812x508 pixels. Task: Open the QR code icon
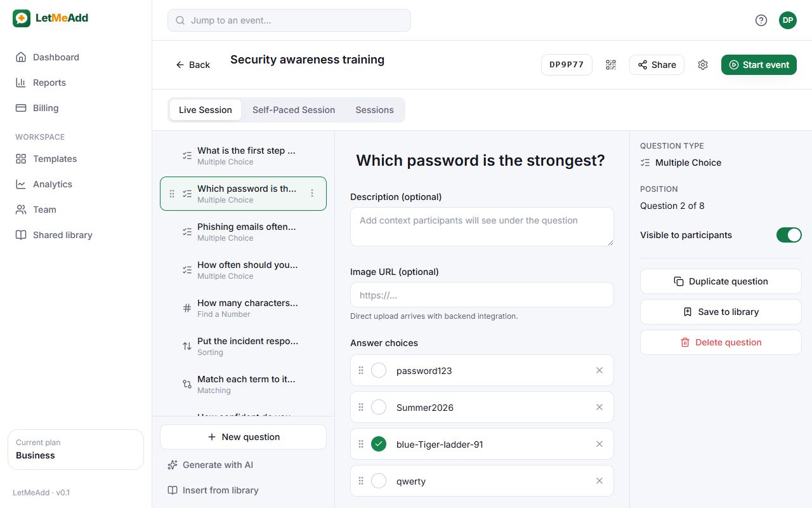[x=611, y=65]
